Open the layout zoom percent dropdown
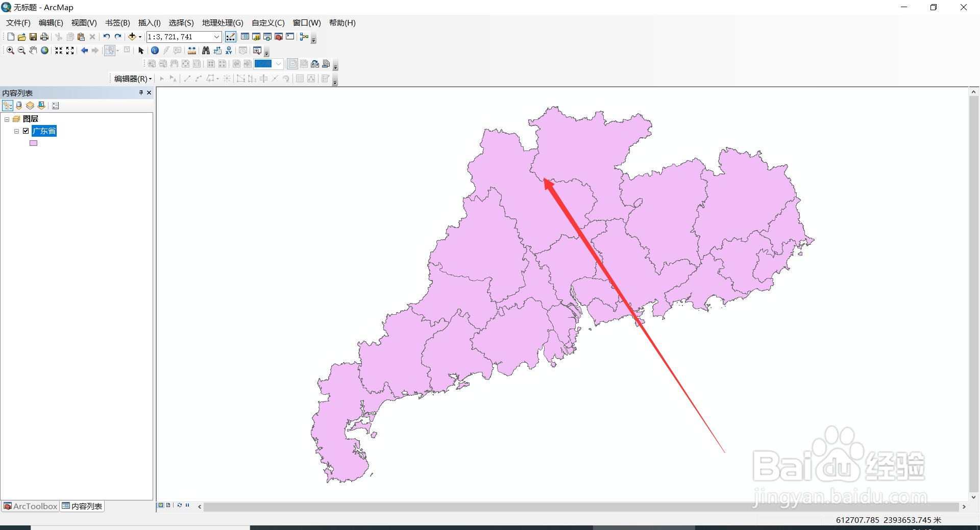Viewport: 980px width, 530px height. point(279,64)
